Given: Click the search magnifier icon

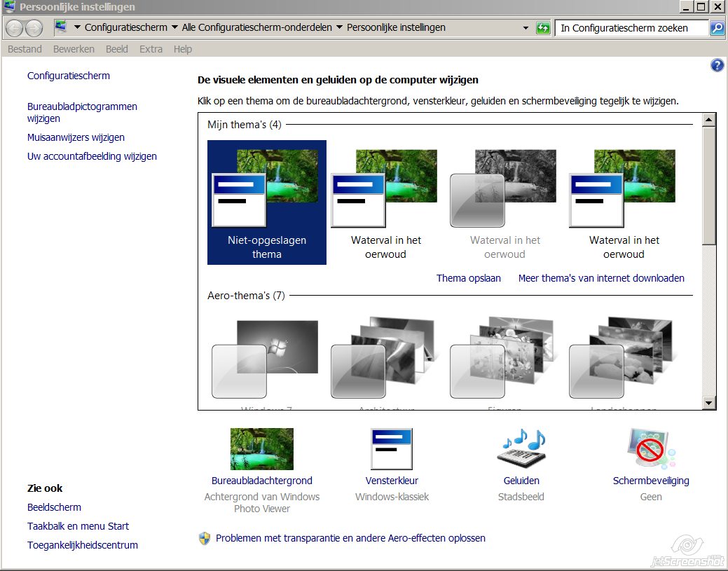Looking at the screenshot, I should 717,28.
